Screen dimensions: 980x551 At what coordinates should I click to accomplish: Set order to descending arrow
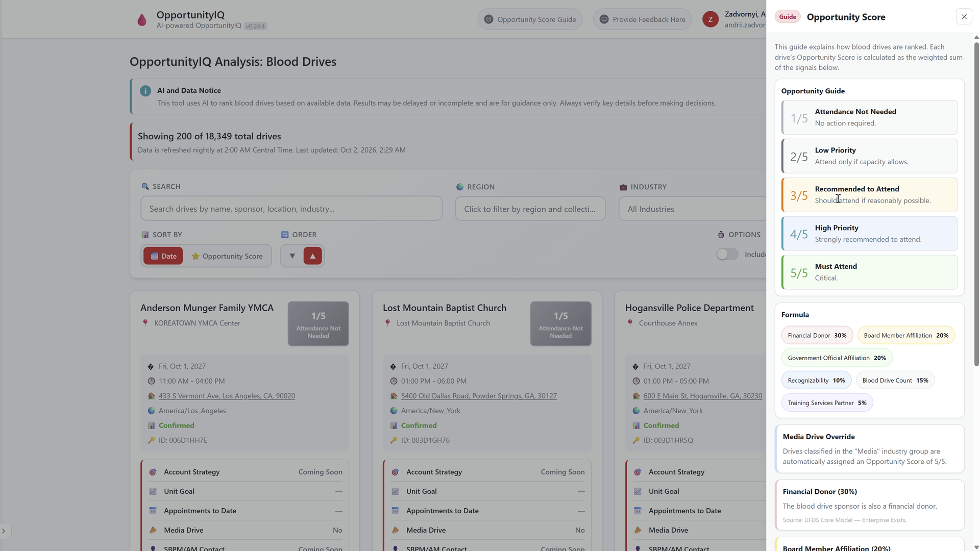point(292,256)
